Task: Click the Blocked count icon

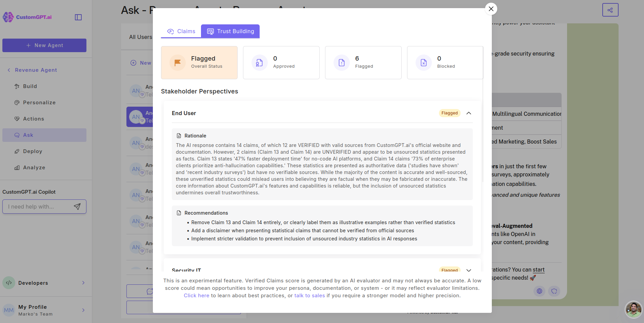Action: (424, 63)
